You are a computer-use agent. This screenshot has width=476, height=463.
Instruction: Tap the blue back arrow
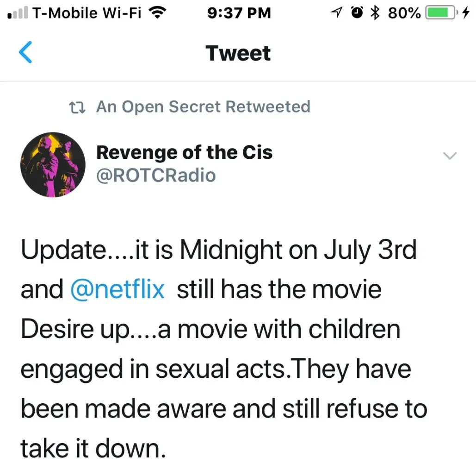tap(25, 52)
